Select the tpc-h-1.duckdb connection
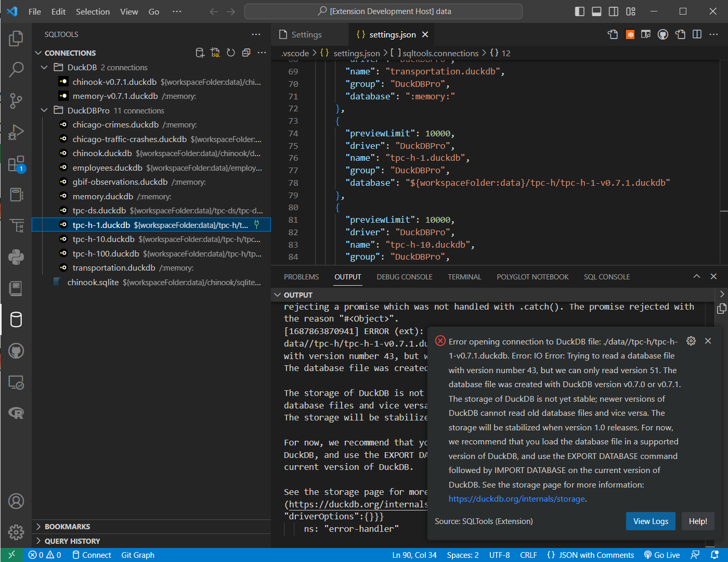This screenshot has width=728, height=562. coord(151,225)
